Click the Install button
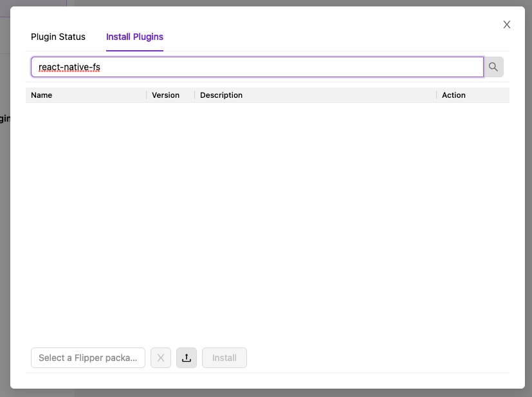This screenshot has width=532, height=397. 224,358
